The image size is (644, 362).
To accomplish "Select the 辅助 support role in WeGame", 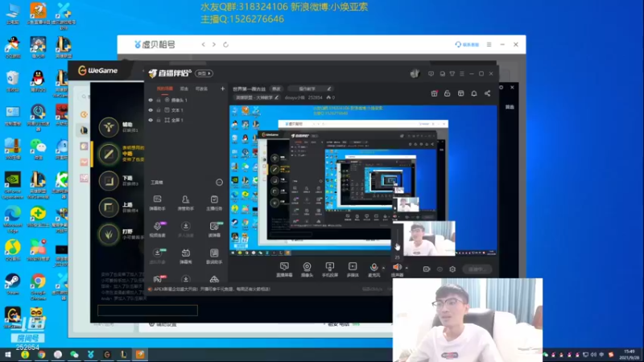I will click(x=109, y=127).
